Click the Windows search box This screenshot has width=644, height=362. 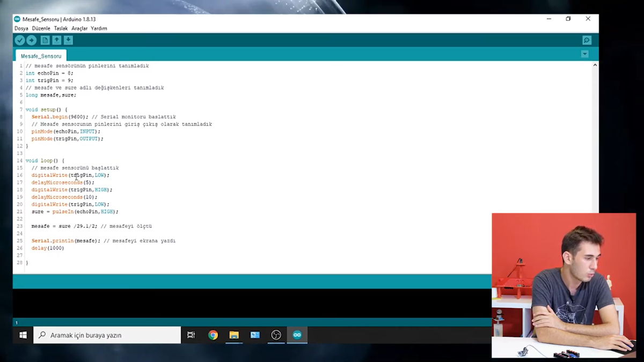click(107, 335)
